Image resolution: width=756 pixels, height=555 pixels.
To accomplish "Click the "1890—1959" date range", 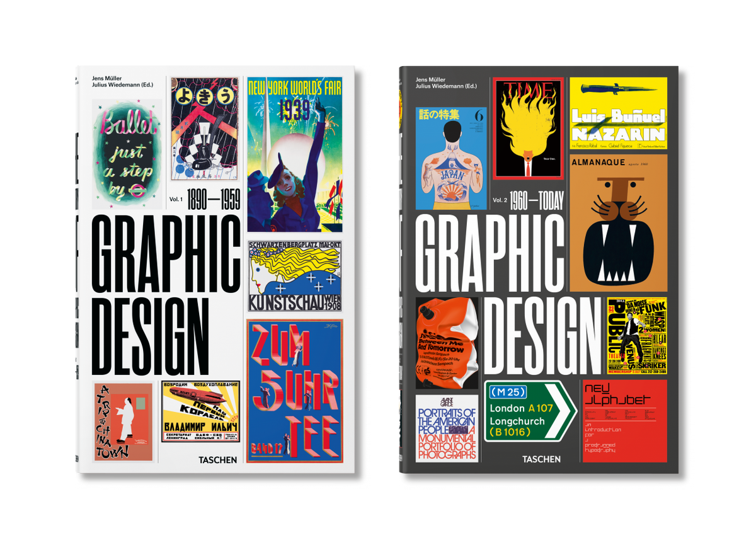I will tap(213, 200).
